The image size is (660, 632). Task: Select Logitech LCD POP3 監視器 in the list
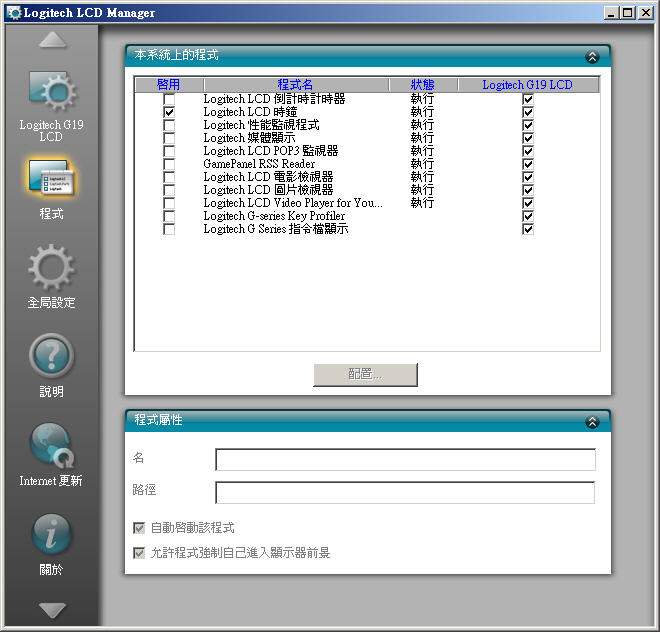click(x=270, y=151)
